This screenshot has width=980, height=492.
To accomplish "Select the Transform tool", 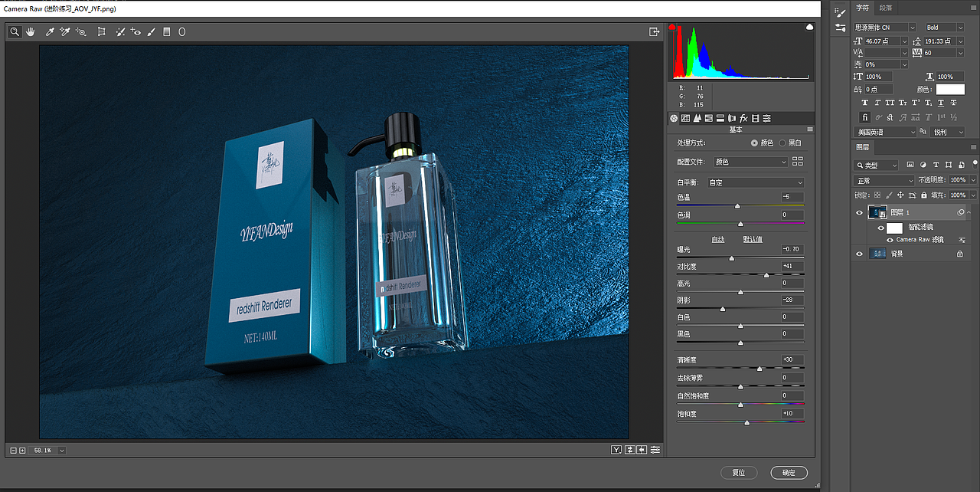I will click(x=101, y=31).
